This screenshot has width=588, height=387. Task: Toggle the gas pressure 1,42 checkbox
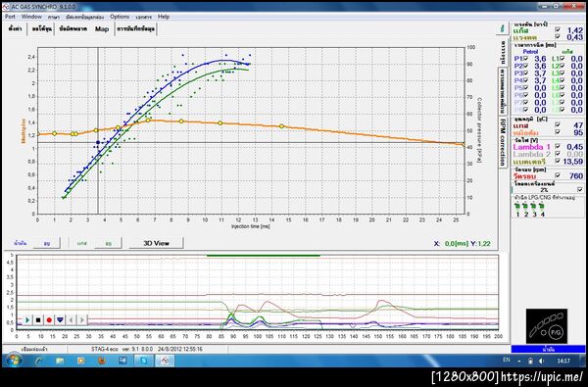click(558, 30)
